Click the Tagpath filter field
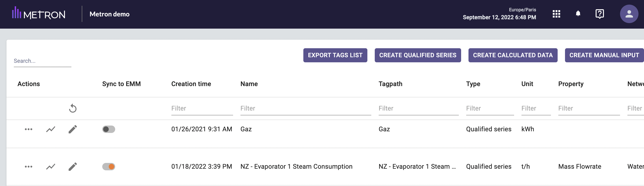The width and height of the screenshot is (644, 186). tap(418, 108)
